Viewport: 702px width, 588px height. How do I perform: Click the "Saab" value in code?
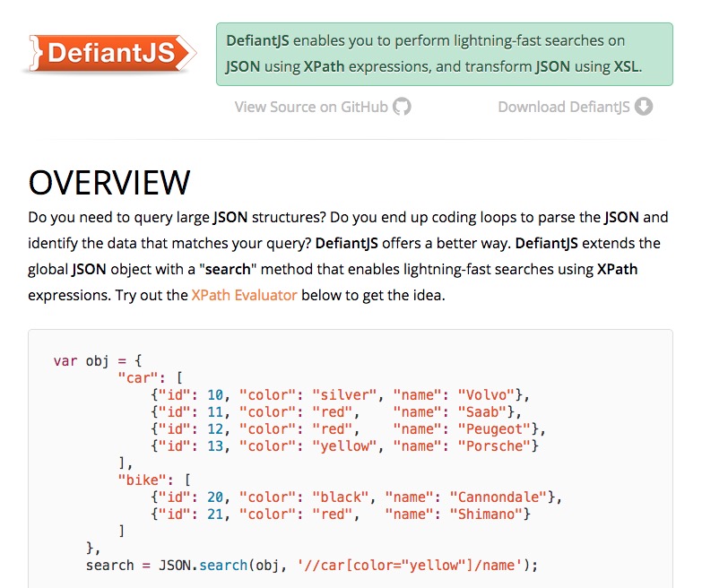click(482, 411)
